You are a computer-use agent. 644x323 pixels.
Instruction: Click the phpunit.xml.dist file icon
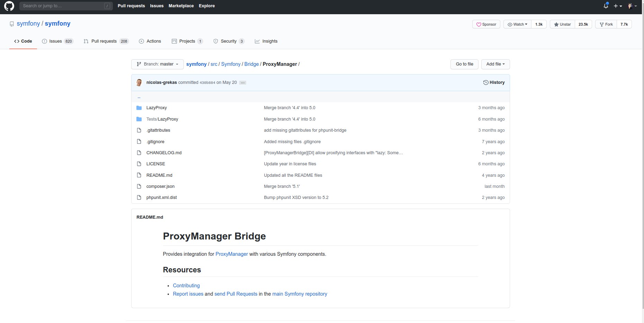[x=139, y=197]
